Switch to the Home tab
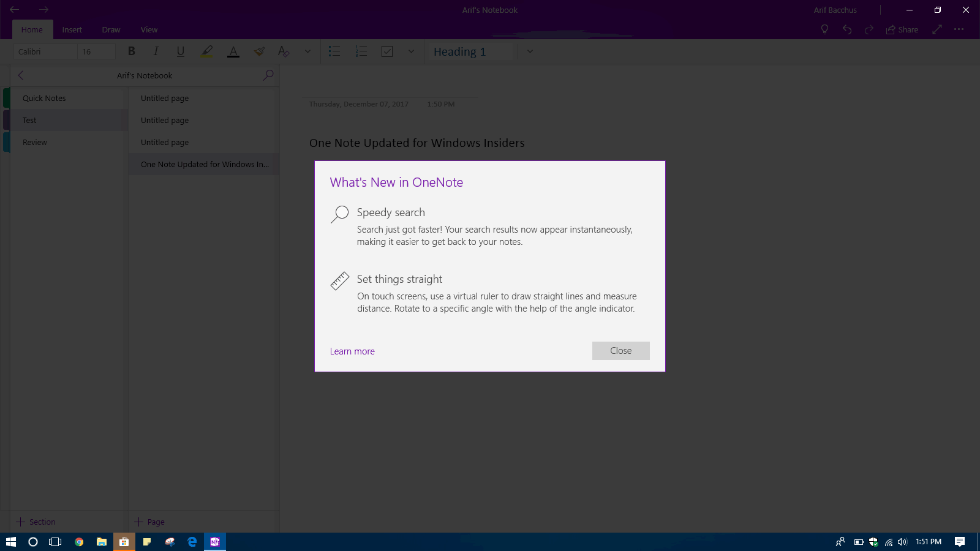This screenshot has width=980, height=551. pos(32,29)
